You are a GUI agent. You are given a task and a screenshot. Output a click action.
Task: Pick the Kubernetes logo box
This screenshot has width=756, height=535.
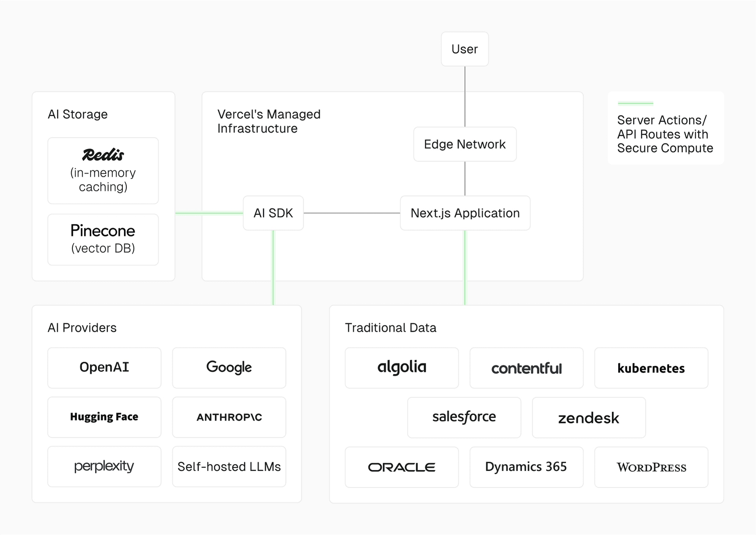click(x=651, y=368)
